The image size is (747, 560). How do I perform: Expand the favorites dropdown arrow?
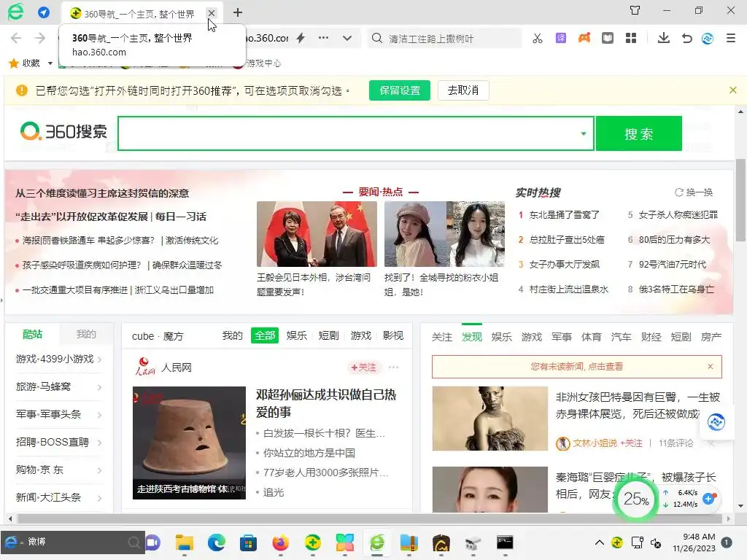[50, 63]
